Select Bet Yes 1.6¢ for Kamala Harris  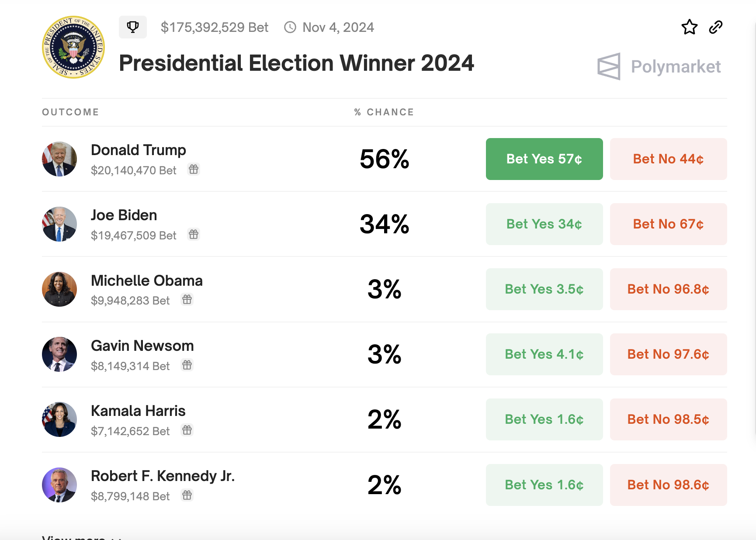click(544, 419)
